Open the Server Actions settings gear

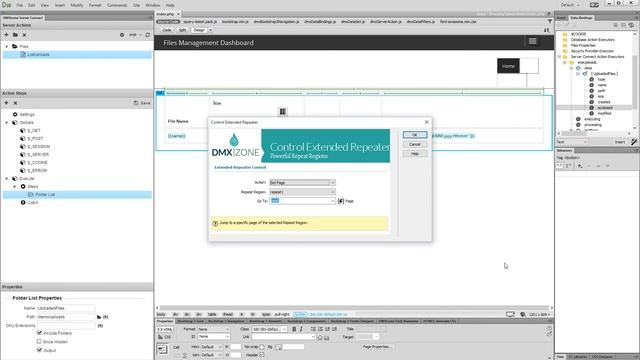pos(122,35)
